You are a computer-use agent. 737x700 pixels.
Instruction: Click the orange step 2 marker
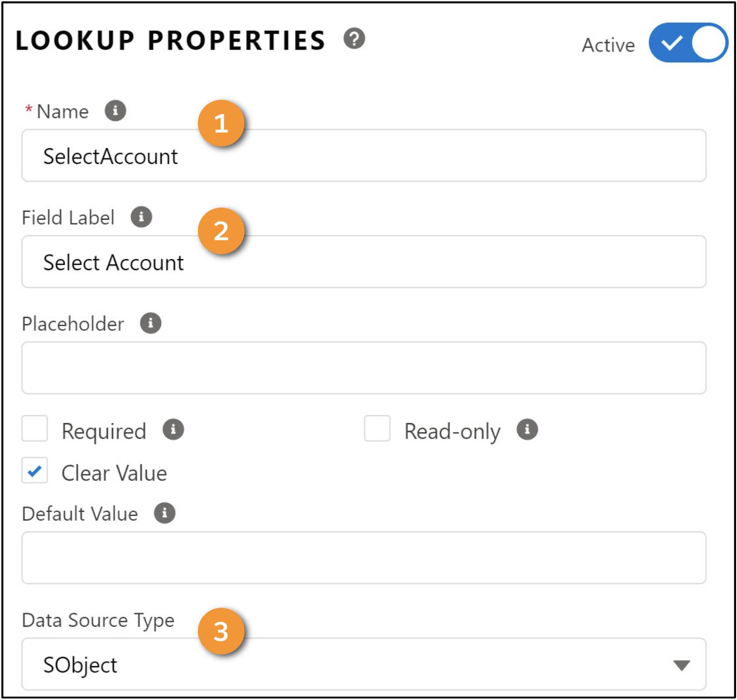[x=221, y=231]
